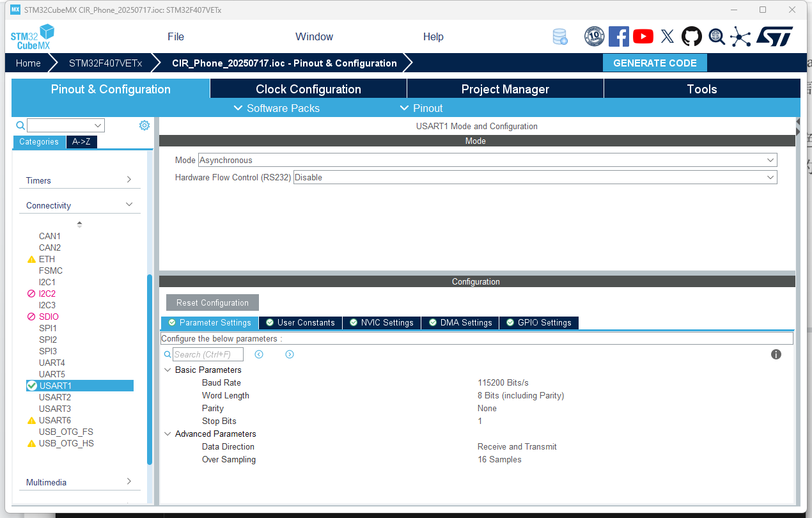
Task: Click the Baud Rate value 115200 Bits/s
Action: tap(503, 382)
